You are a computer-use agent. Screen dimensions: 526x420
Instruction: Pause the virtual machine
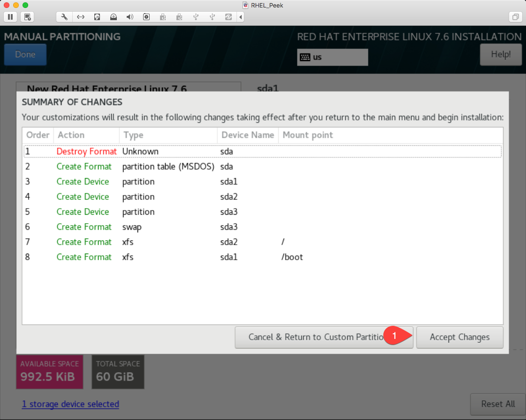click(10, 17)
